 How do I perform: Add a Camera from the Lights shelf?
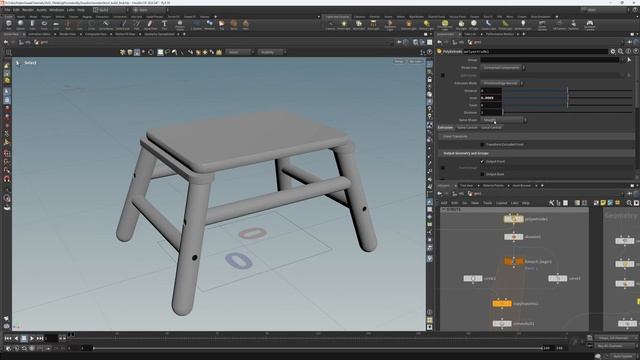330,25
